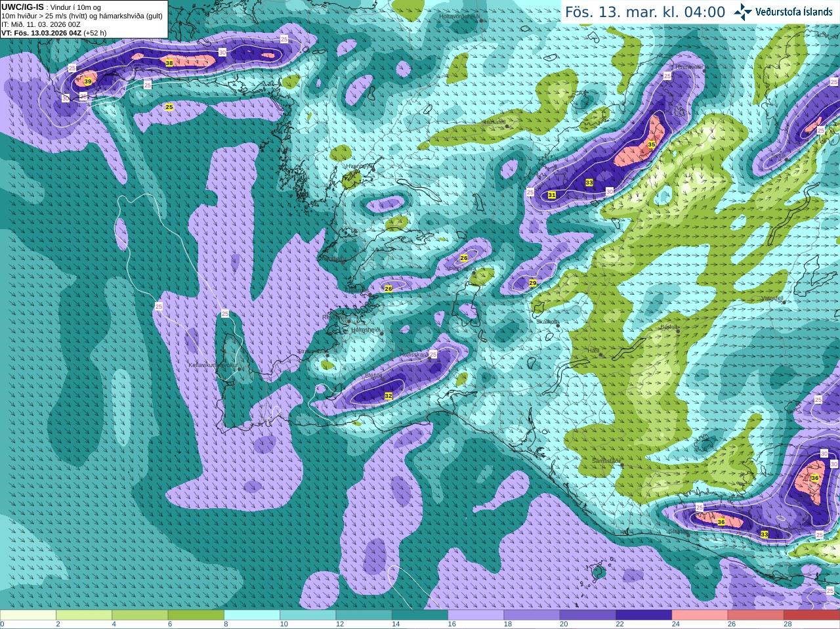Click the legend scale number 16
The height and width of the screenshot is (629, 840).
[451, 624]
